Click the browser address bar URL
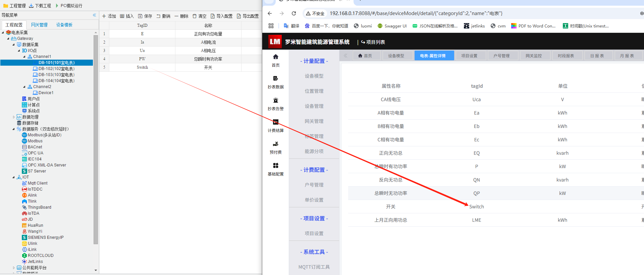This screenshot has width=644, height=275. 416,13
